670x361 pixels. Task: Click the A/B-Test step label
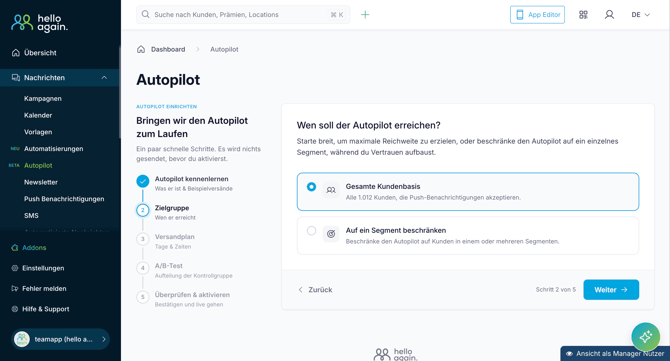point(168,266)
